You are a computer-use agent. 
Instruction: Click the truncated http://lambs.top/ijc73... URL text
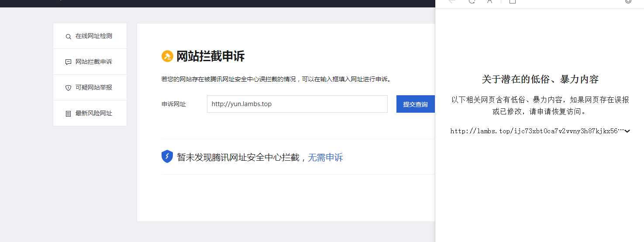[537, 131]
